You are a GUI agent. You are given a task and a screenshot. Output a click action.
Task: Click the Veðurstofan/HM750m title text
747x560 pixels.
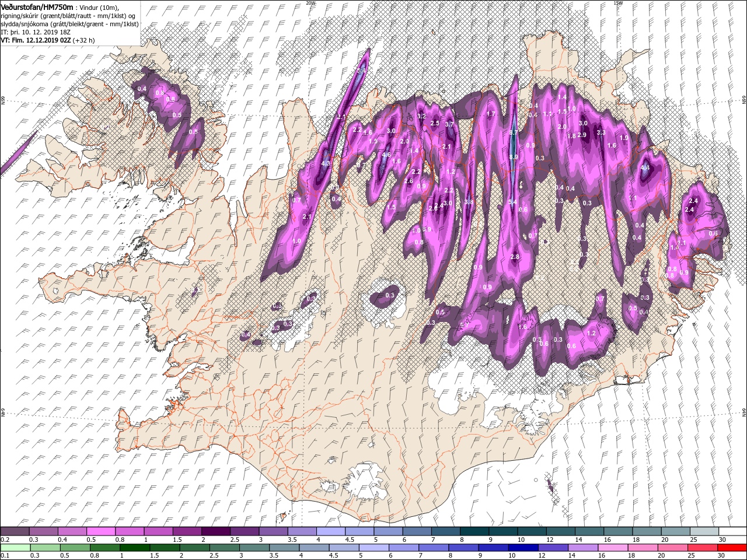37,6
